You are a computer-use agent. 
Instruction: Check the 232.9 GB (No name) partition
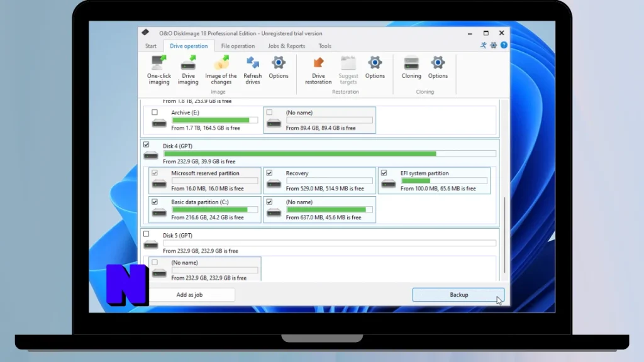tap(155, 262)
